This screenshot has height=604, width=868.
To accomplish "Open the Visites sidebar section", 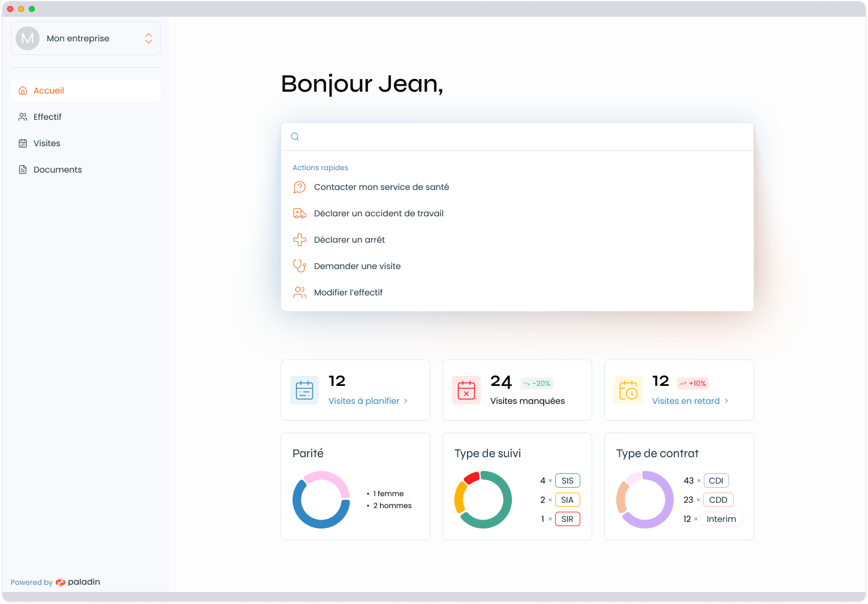I will point(47,143).
